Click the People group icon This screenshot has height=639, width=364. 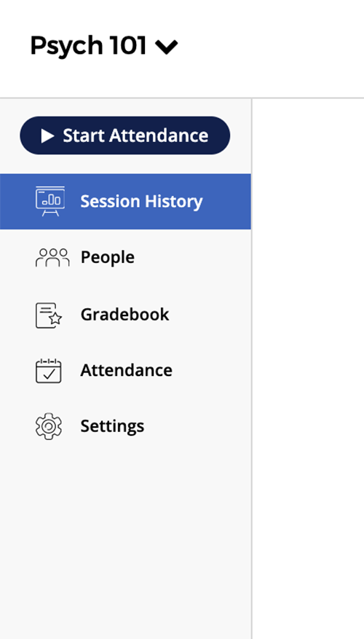coord(52,257)
